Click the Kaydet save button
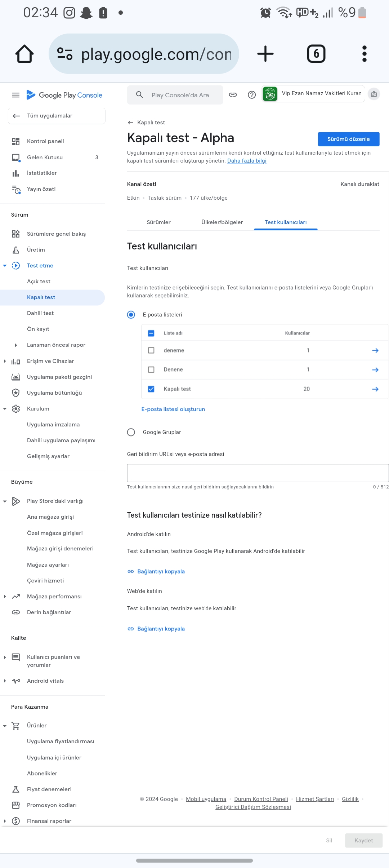Viewport: 389px width, 868px height. 363,841
